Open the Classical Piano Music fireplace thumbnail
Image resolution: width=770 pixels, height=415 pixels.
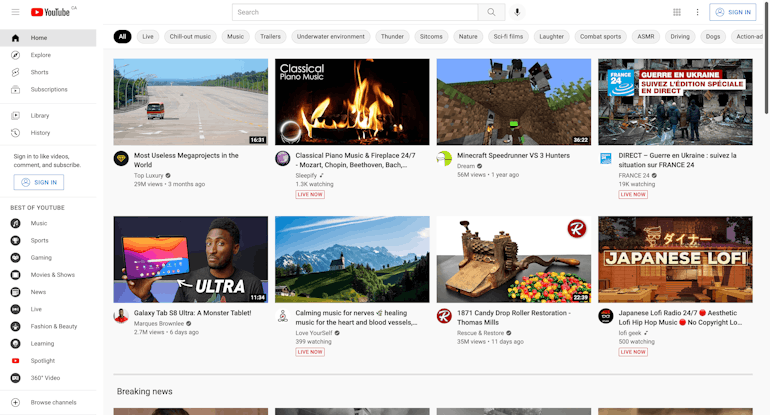pyautogui.click(x=352, y=102)
